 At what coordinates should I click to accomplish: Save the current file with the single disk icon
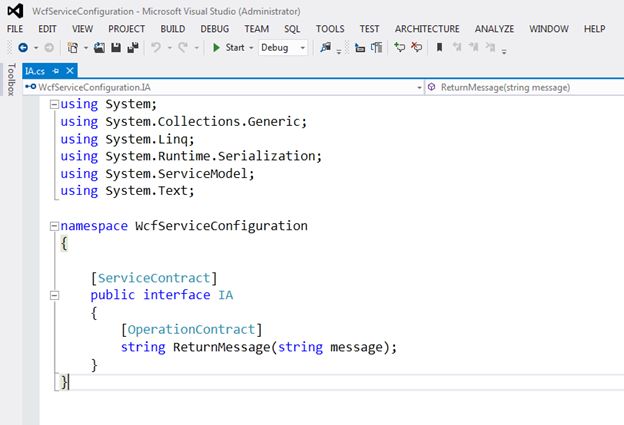116,48
